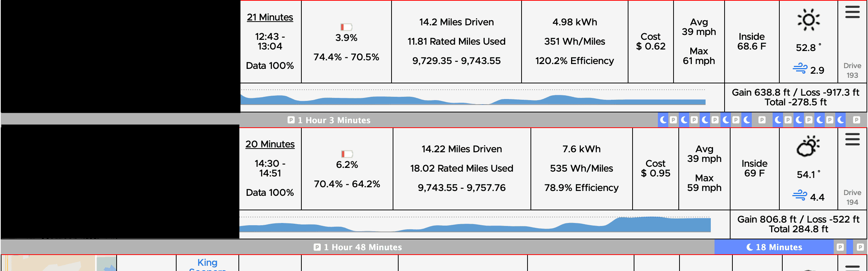
Task: Click battery icon above 6.2%
Action: [x=347, y=154]
